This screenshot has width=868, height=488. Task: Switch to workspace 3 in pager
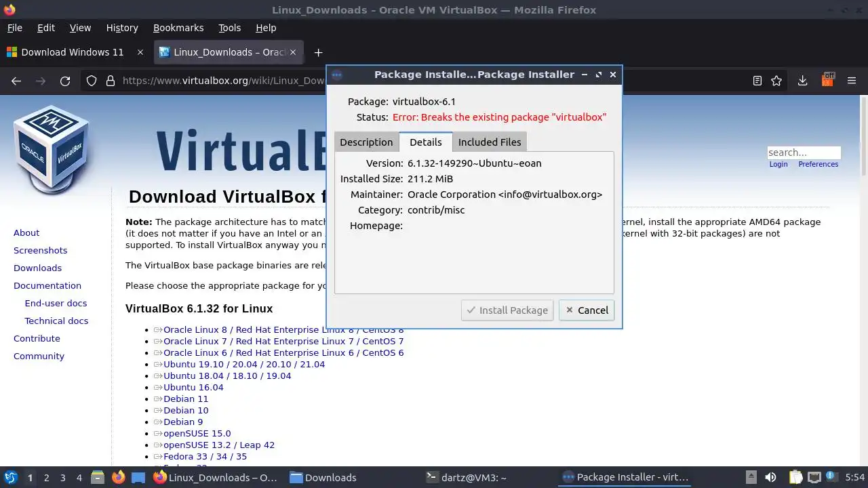coord(62,478)
